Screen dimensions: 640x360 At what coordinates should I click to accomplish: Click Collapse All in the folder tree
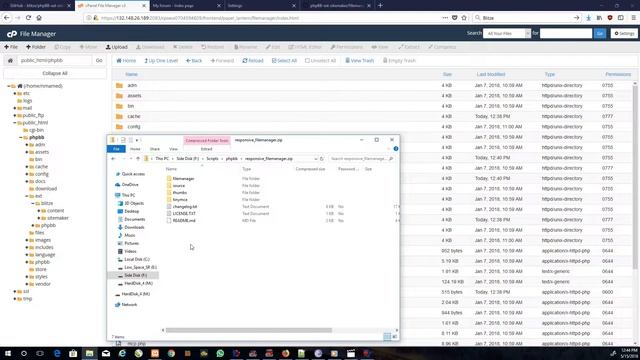click(x=55, y=73)
